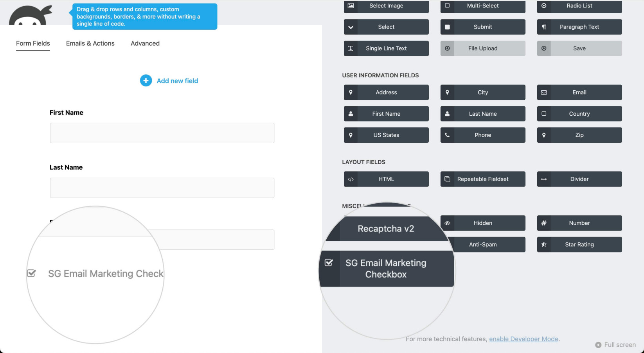Click the Email field envelope icon
The image size is (644, 353).
tap(544, 93)
